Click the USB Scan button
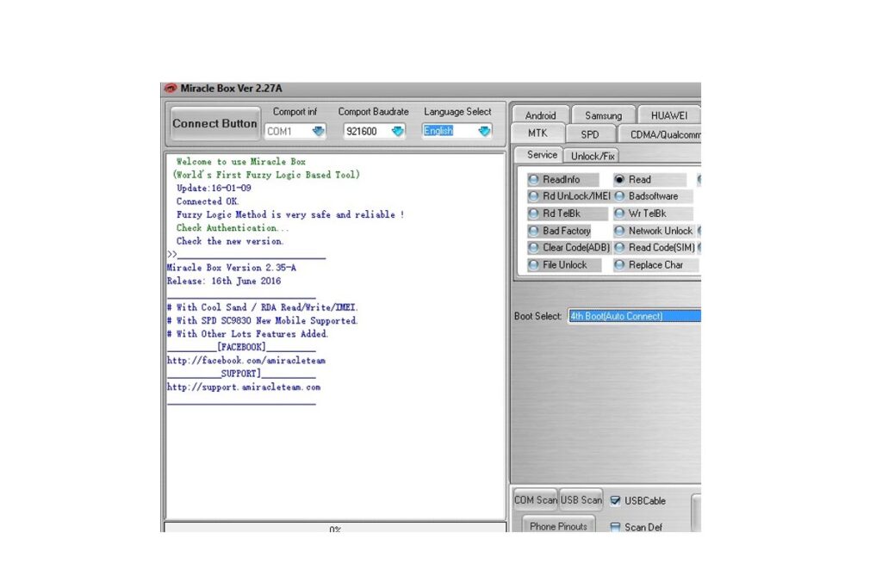This screenshot has height=588, width=882. pos(580,499)
